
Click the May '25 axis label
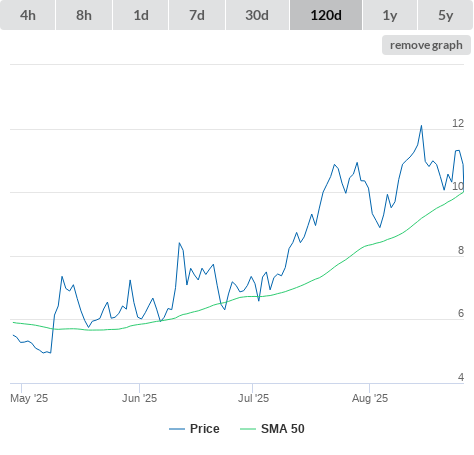29,398
